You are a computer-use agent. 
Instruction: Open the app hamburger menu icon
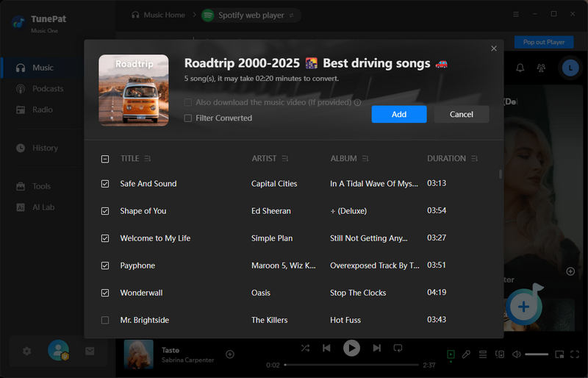click(516, 14)
